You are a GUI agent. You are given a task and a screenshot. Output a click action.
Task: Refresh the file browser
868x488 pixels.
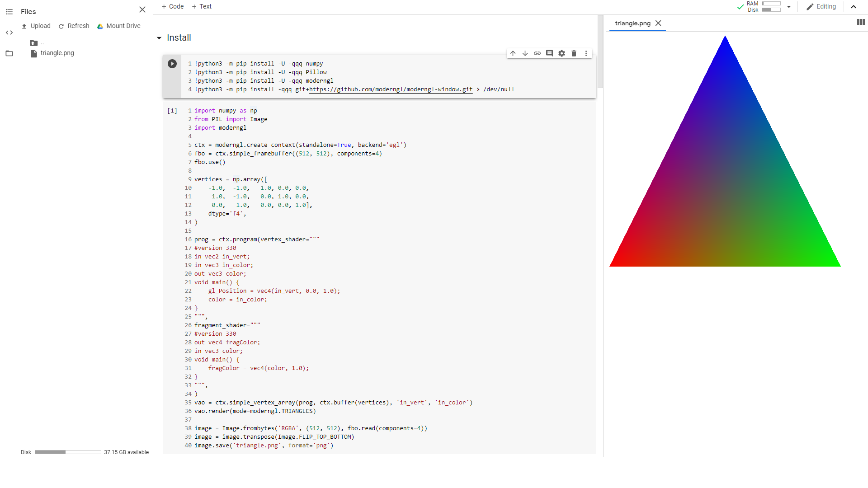pyautogui.click(x=74, y=26)
